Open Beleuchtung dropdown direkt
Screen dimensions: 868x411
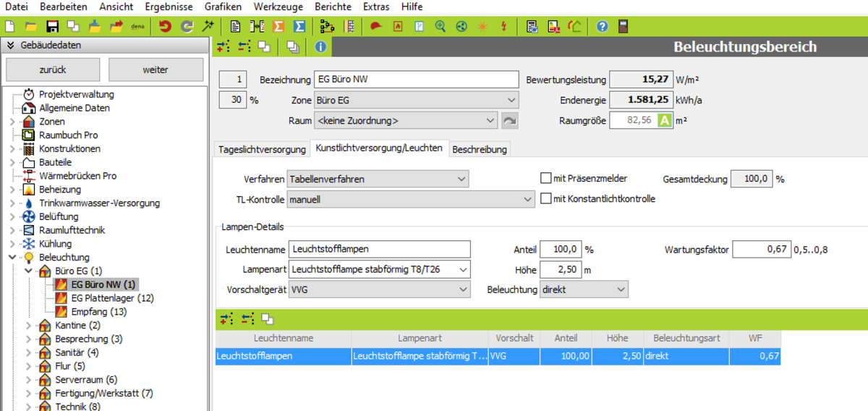click(x=584, y=289)
